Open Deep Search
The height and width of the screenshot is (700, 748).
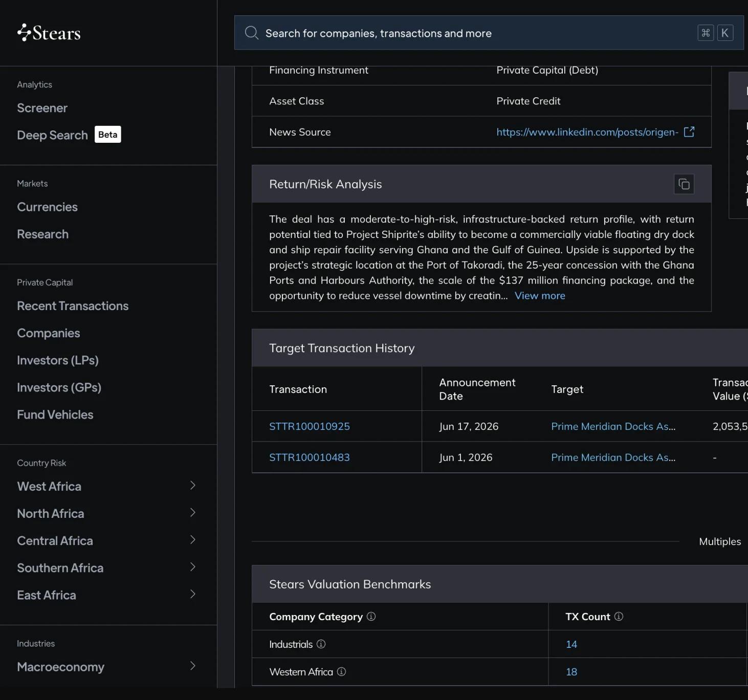52,135
